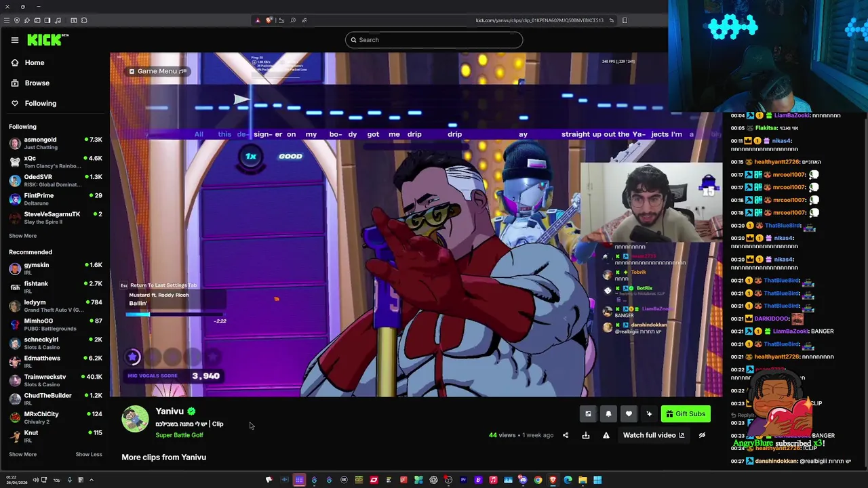Screen dimensions: 868x488
Task: Click Watch full video
Action: (x=654, y=435)
